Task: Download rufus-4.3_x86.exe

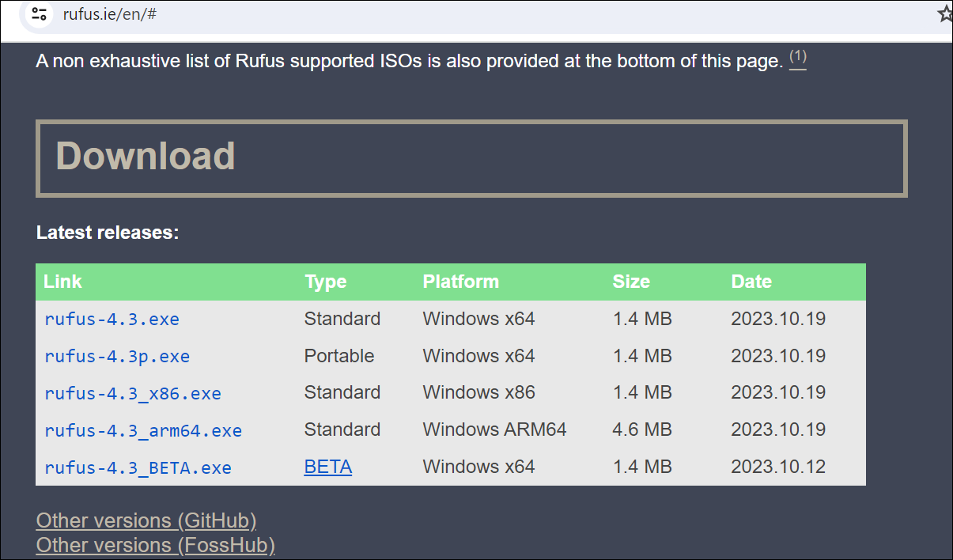Action: pyautogui.click(x=133, y=393)
